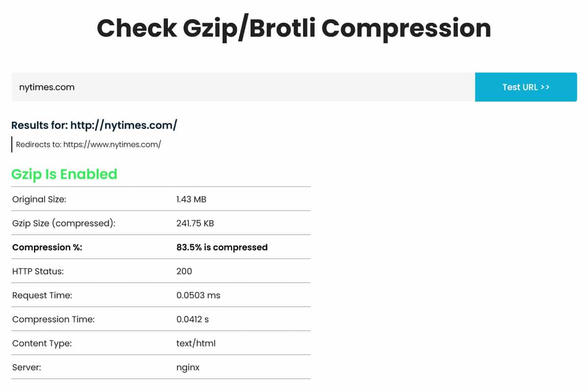Select the Gzip Is Enabled status heading
Screen dimensions: 588x392
64,174
